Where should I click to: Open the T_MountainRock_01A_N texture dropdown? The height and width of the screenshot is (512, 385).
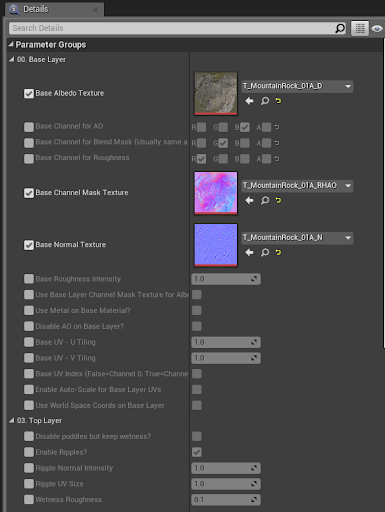point(297,238)
